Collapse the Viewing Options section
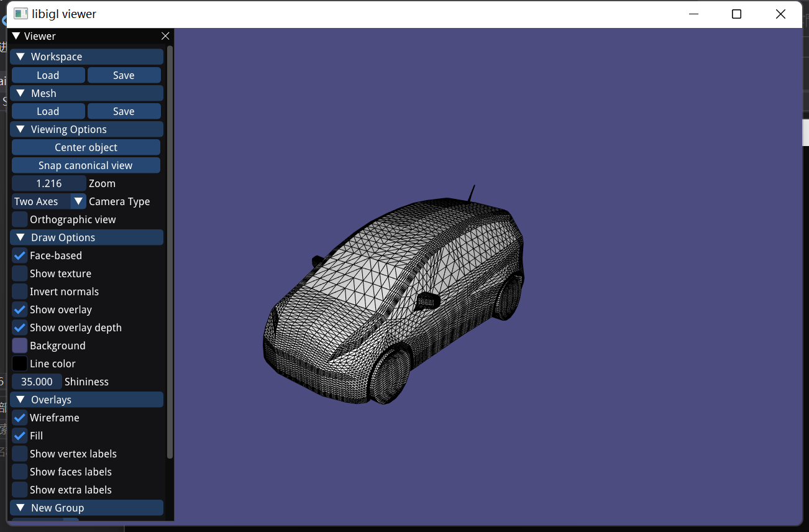Viewport: 809px width, 532px height. [21, 129]
